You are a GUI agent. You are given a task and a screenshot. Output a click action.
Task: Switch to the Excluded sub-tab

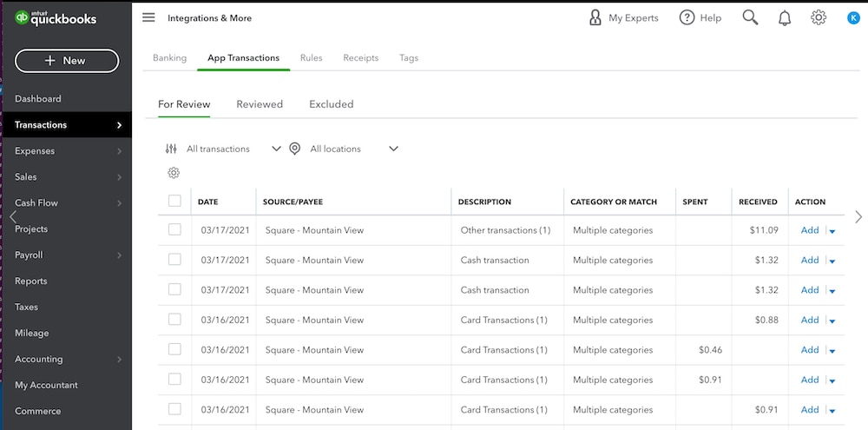[331, 104]
